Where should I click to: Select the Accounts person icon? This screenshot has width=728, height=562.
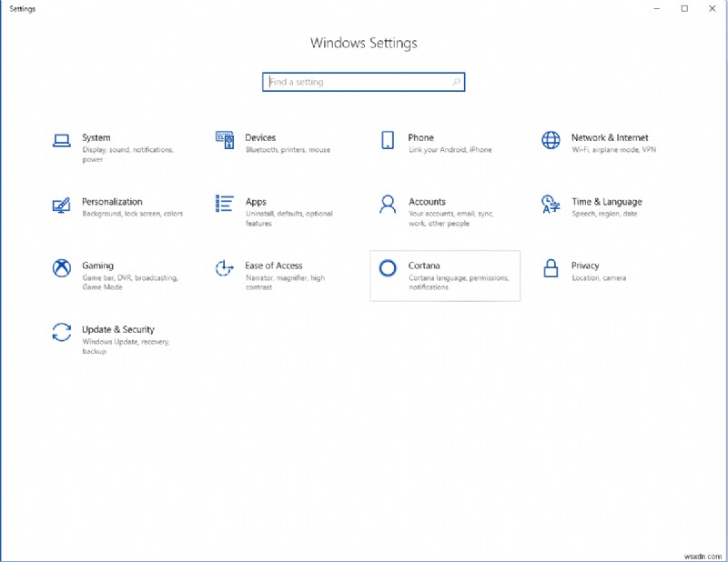point(388,204)
